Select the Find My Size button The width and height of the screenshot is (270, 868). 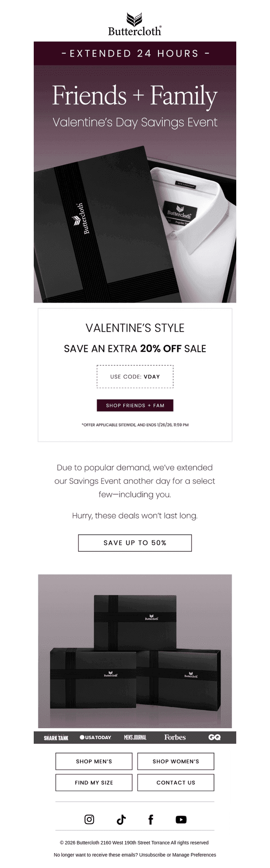[x=94, y=782]
